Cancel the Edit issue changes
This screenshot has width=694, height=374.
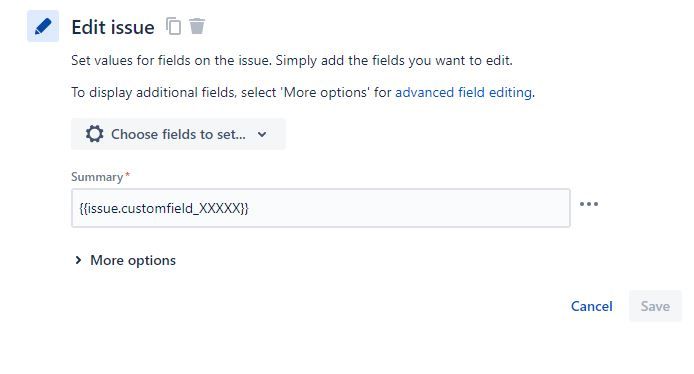[x=591, y=306]
